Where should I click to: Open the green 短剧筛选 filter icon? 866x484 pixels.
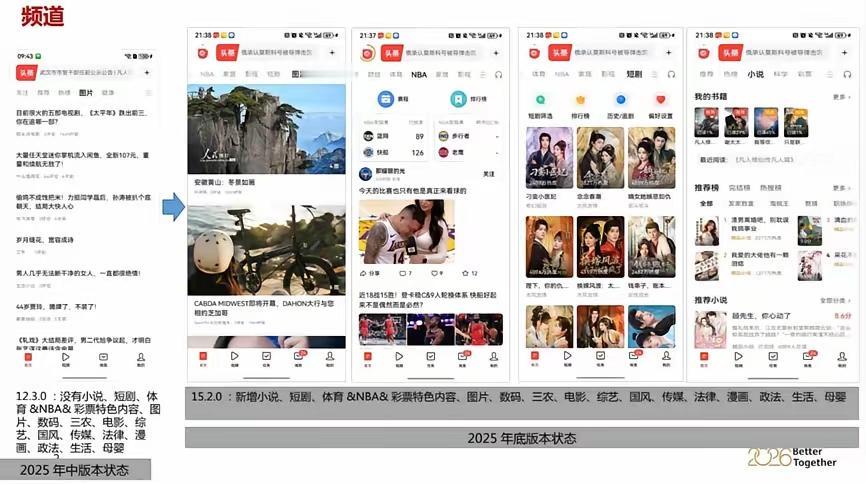540,100
